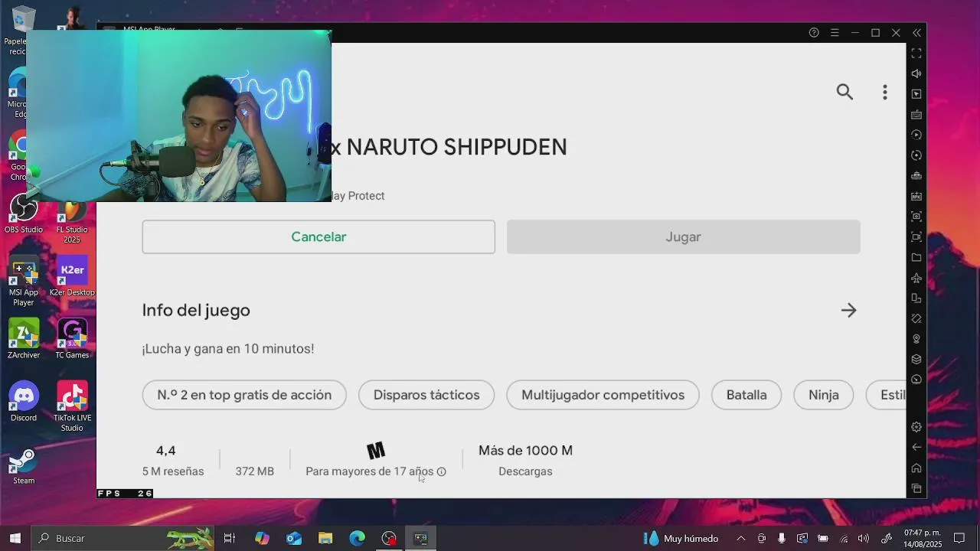Image resolution: width=980 pixels, height=551 pixels.
Task: Select the Multijugador competitivos chip
Action: click(603, 395)
